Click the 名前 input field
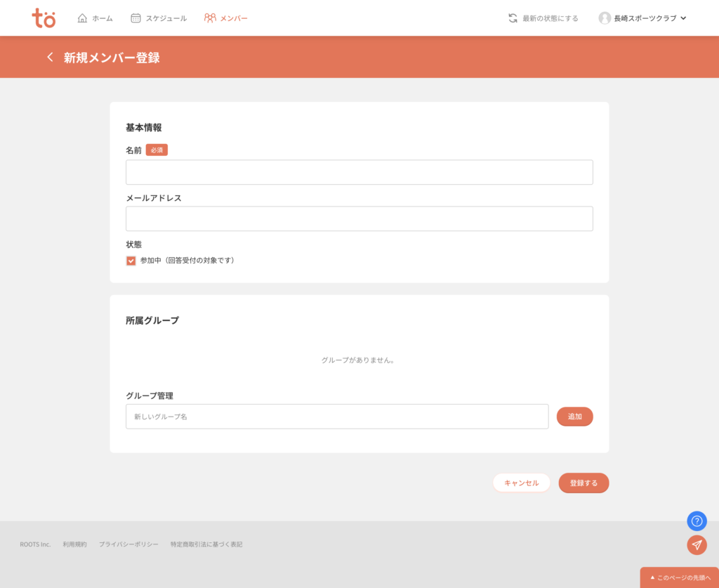The width and height of the screenshot is (719, 588). click(x=359, y=172)
